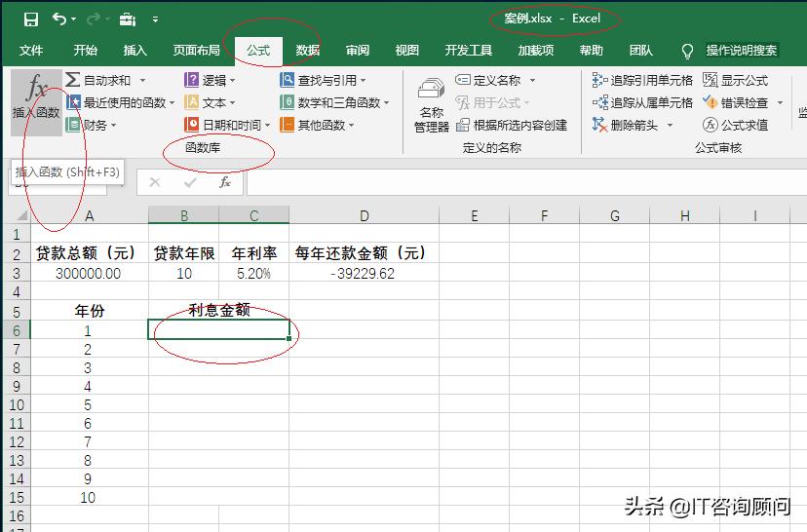The height and width of the screenshot is (532, 807).
Task: Switch to the 开始 ribbon tab
Action: click(x=85, y=51)
